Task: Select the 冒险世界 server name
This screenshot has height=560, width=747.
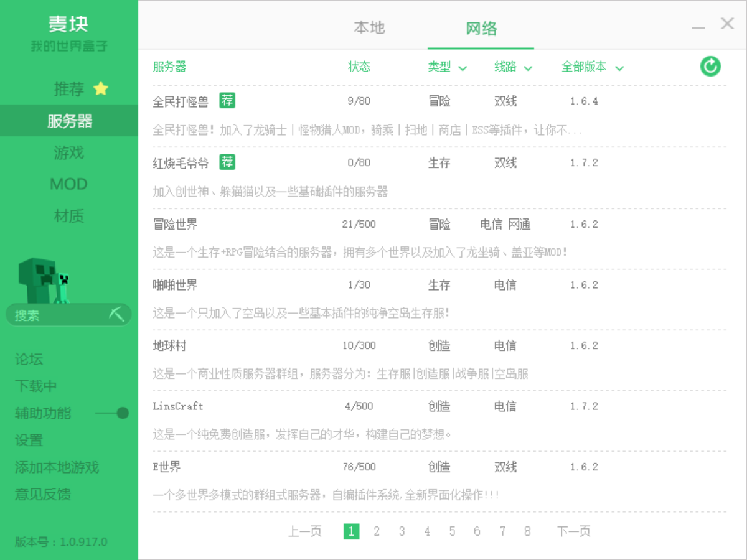Action: point(175,224)
